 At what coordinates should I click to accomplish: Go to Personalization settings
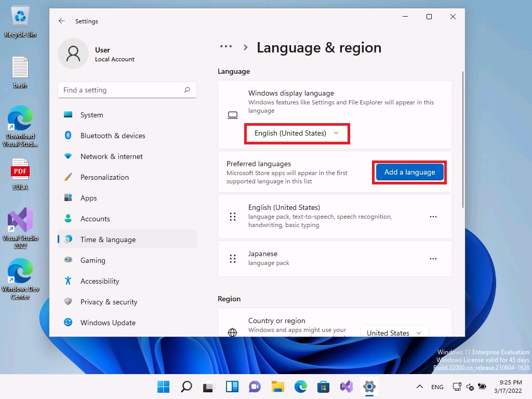[x=104, y=177]
